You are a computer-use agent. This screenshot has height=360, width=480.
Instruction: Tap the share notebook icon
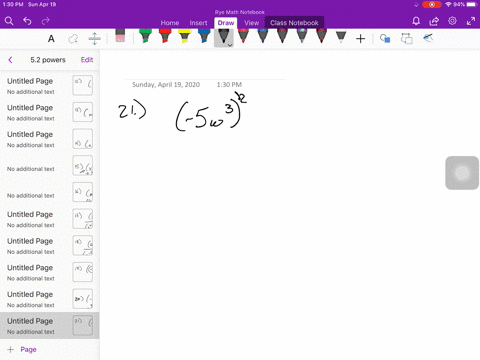point(434,21)
